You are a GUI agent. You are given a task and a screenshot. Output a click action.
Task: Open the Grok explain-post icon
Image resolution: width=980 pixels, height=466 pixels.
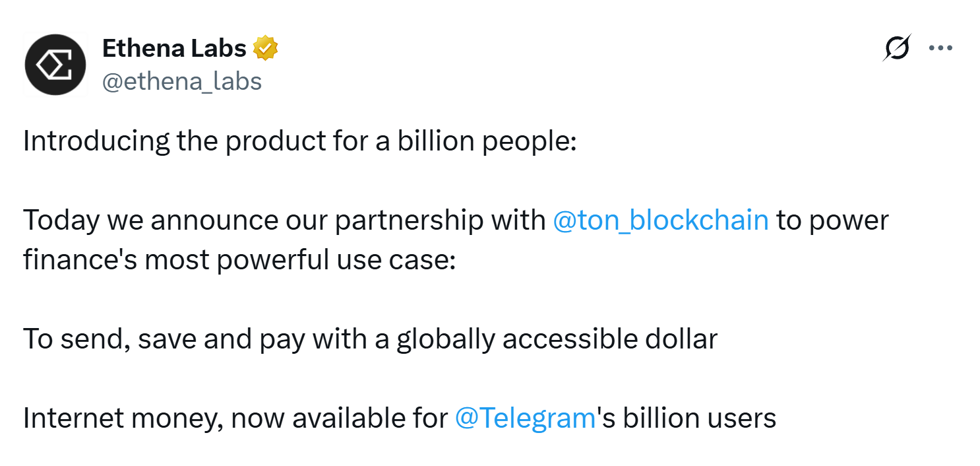pyautogui.click(x=898, y=48)
